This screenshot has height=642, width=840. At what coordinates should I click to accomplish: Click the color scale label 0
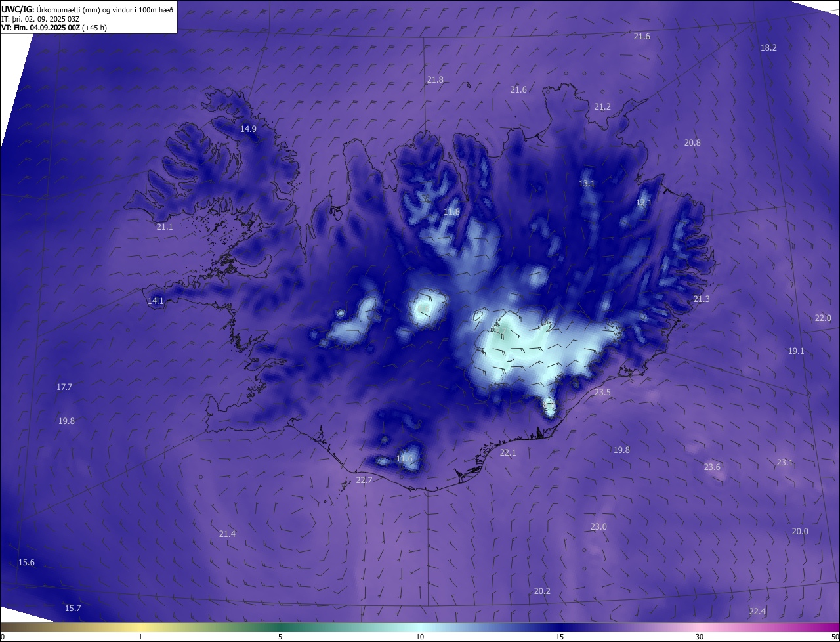click(x=2, y=637)
